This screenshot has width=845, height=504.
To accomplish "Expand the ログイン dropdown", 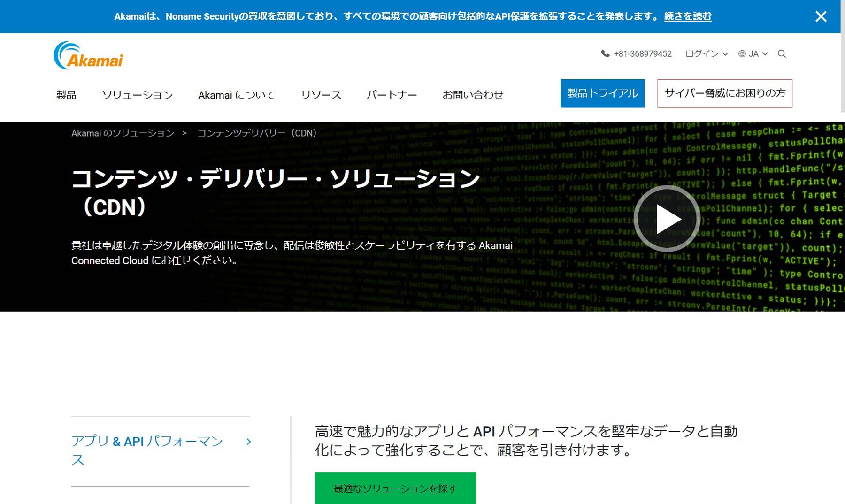I will coord(707,53).
